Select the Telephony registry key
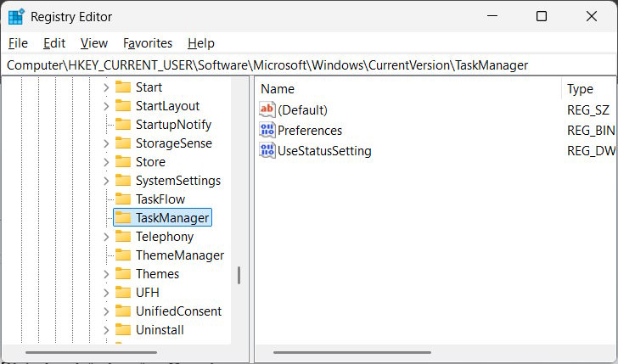The image size is (618, 364). click(165, 237)
